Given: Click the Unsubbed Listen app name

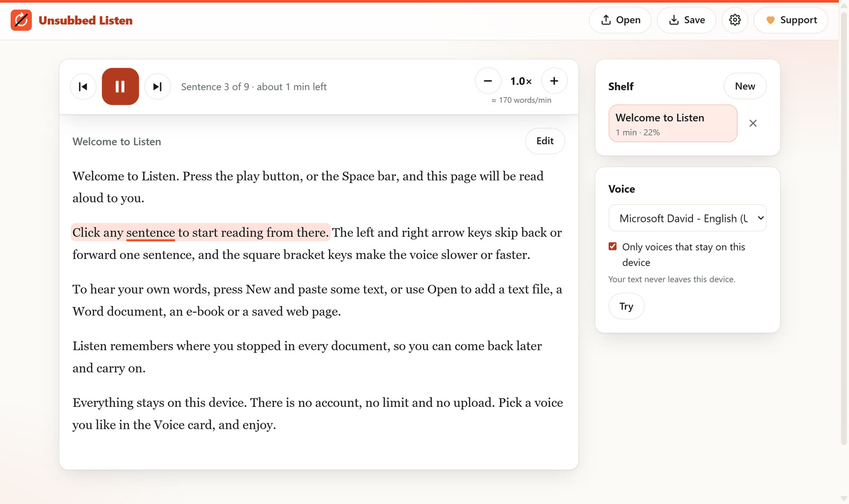Looking at the screenshot, I should [x=85, y=20].
